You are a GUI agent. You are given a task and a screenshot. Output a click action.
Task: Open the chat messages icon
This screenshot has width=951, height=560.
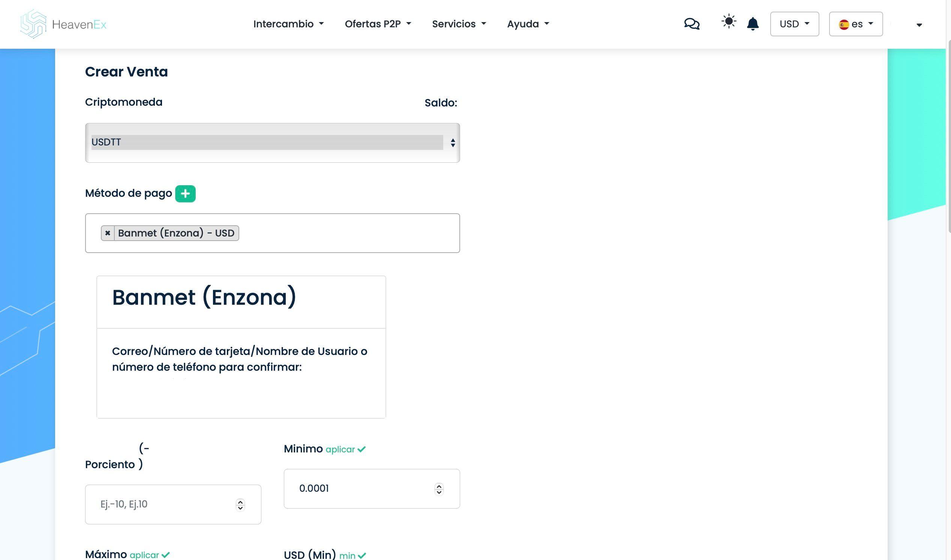click(x=691, y=24)
